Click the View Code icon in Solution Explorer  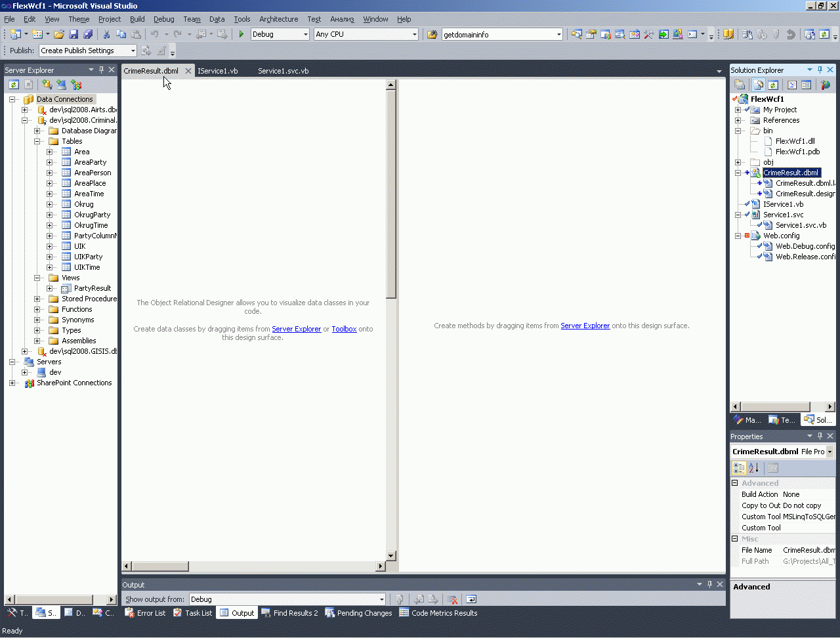792,85
